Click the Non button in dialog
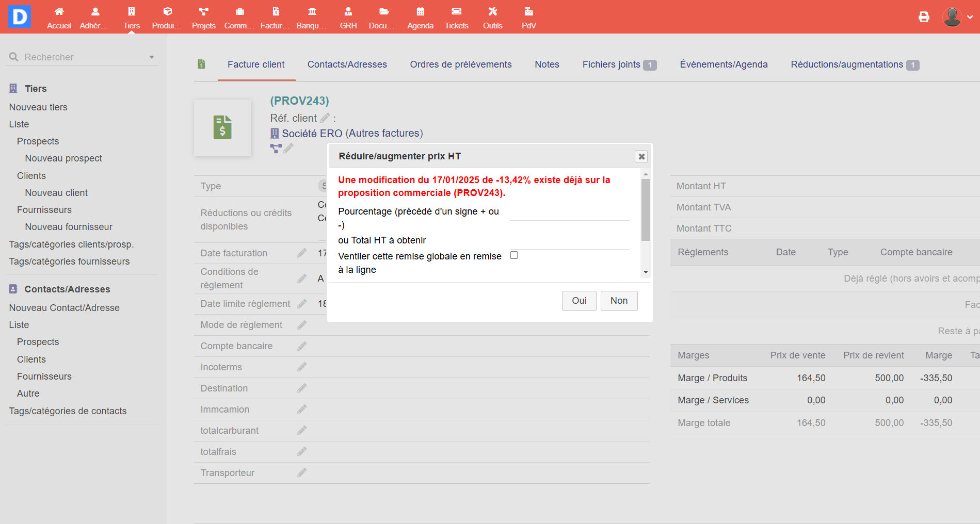This screenshot has height=524, width=980. pyautogui.click(x=619, y=301)
